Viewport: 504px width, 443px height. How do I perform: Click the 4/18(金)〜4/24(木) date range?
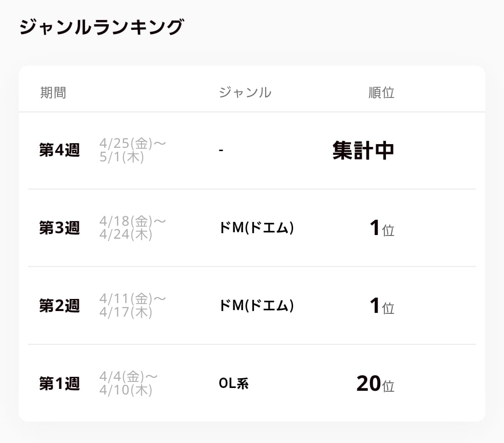pos(132,228)
